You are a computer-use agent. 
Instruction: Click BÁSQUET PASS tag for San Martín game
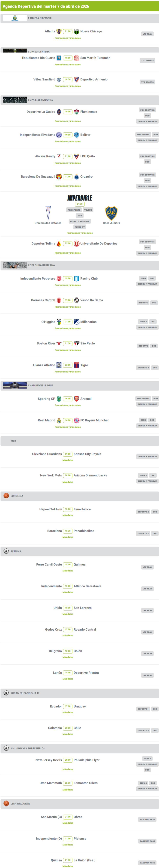[x=147, y=819]
